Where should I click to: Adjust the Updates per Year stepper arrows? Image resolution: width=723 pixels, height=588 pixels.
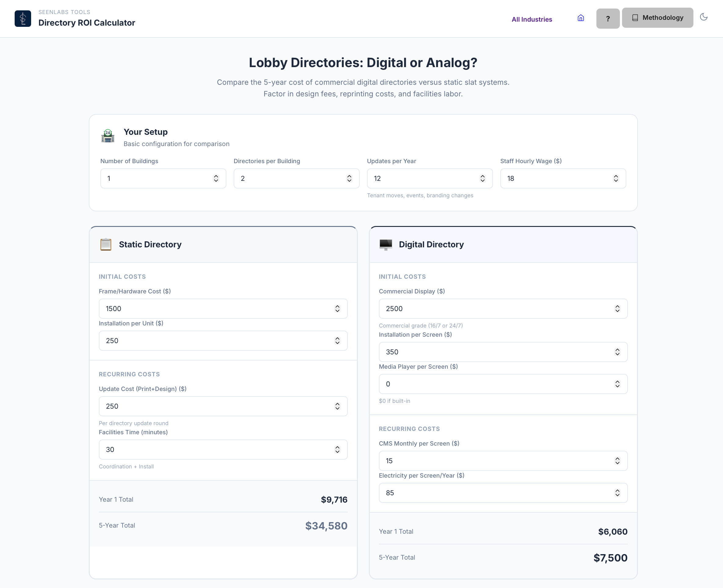[x=482, y=178]
